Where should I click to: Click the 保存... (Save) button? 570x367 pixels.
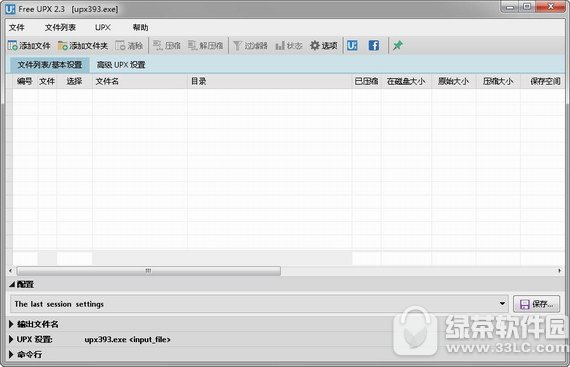point(536,304)
